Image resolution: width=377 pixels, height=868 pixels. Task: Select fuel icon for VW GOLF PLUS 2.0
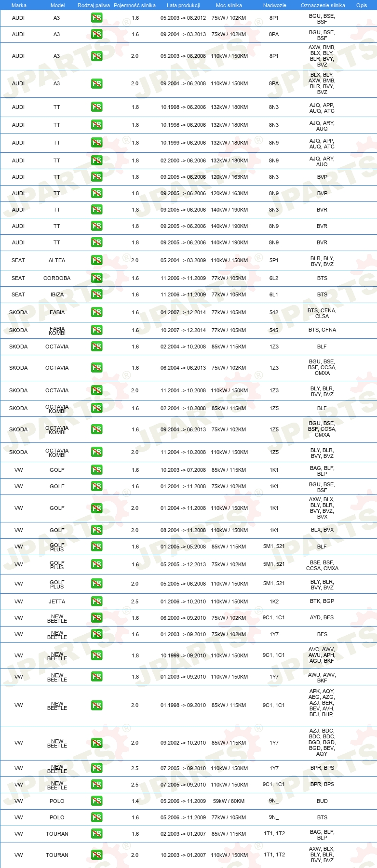(x=96, y=584)
